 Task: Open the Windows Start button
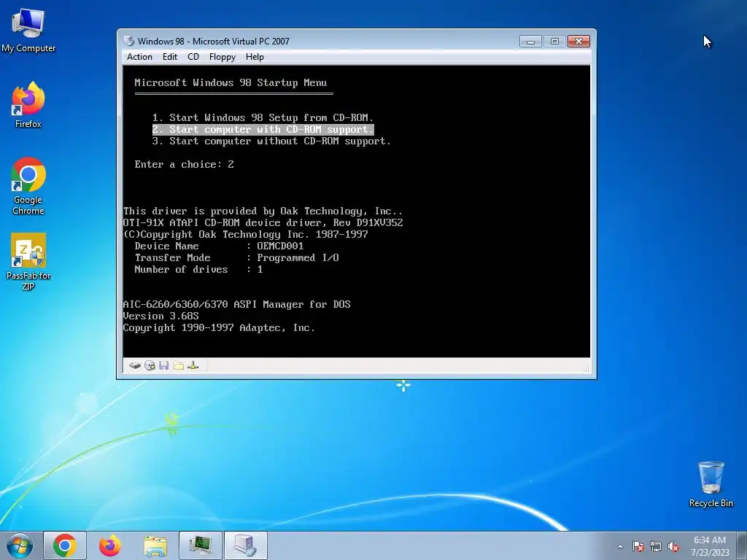19,545
